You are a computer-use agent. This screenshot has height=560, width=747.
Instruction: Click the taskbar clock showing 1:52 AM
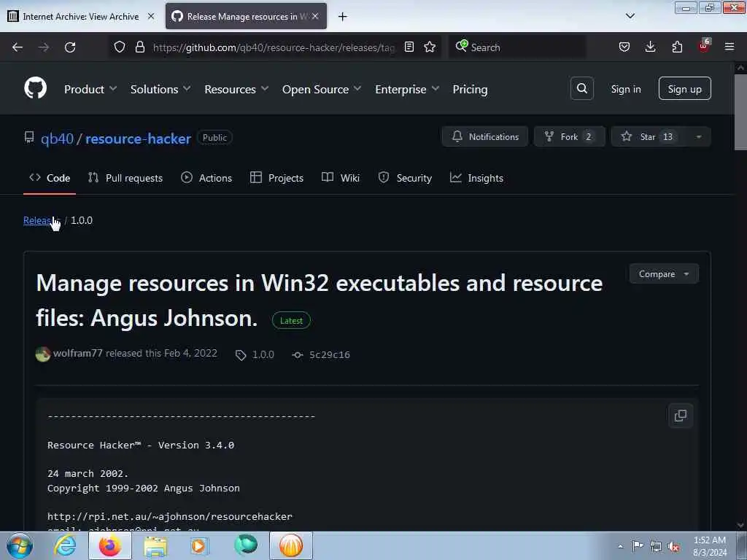tap(710, 546)
